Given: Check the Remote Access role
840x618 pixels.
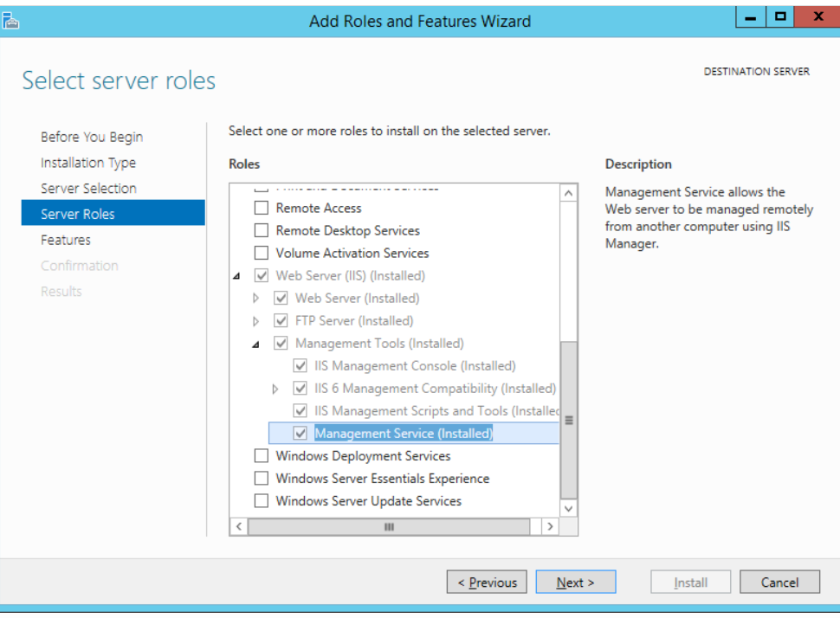Looking at the screenshot, I should tap(262, 209).
